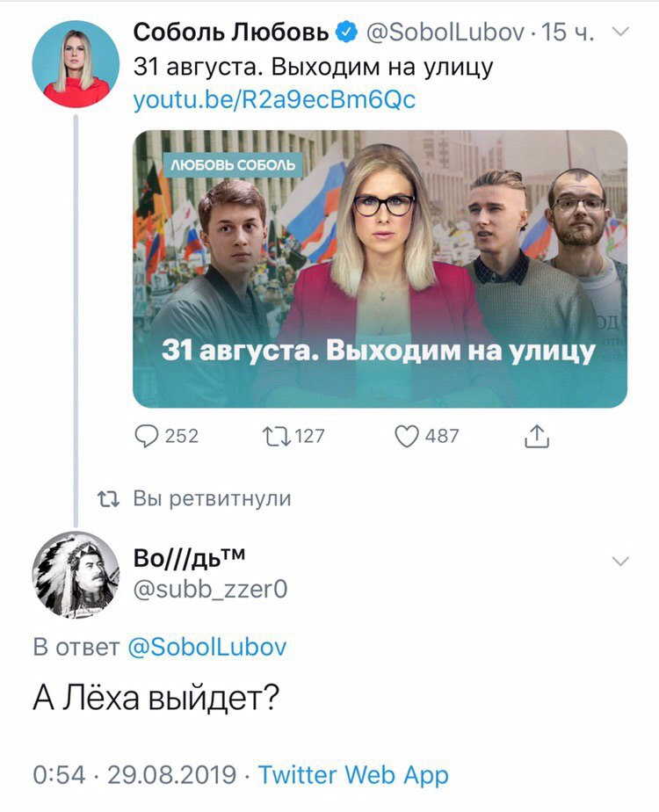The image size is (659, 812).
Task: Click the retweet icon beside Вы ретвитнули
Action: pyautogui.click(x=109, y=499)
